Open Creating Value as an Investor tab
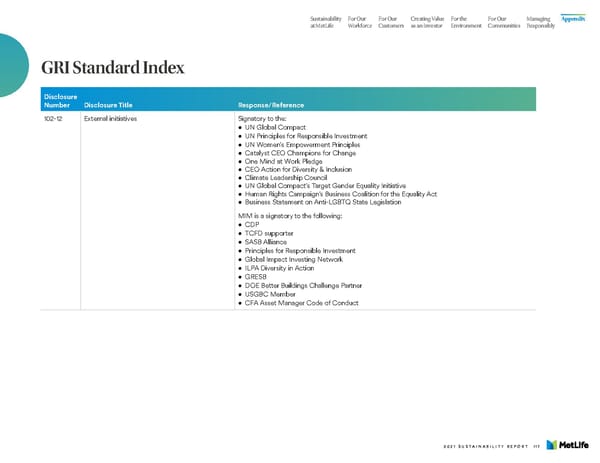This screenshot has height=463, width=600. tap(428, 22)
